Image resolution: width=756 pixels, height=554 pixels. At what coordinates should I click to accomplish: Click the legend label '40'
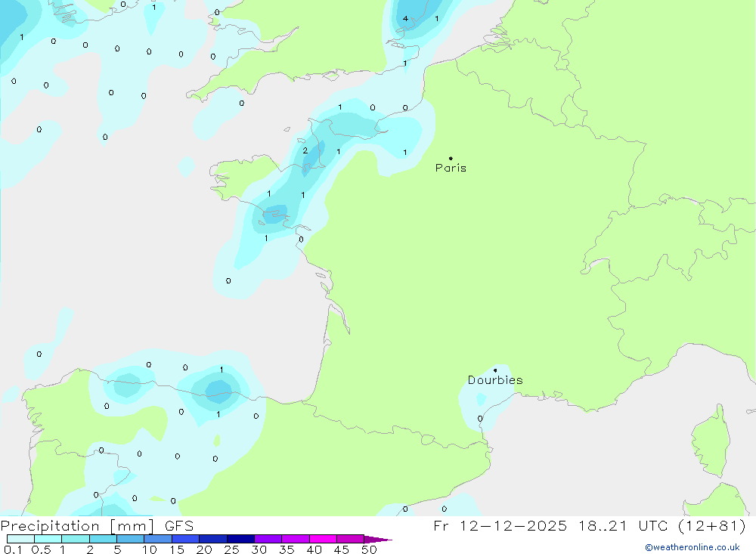point(314,549)
